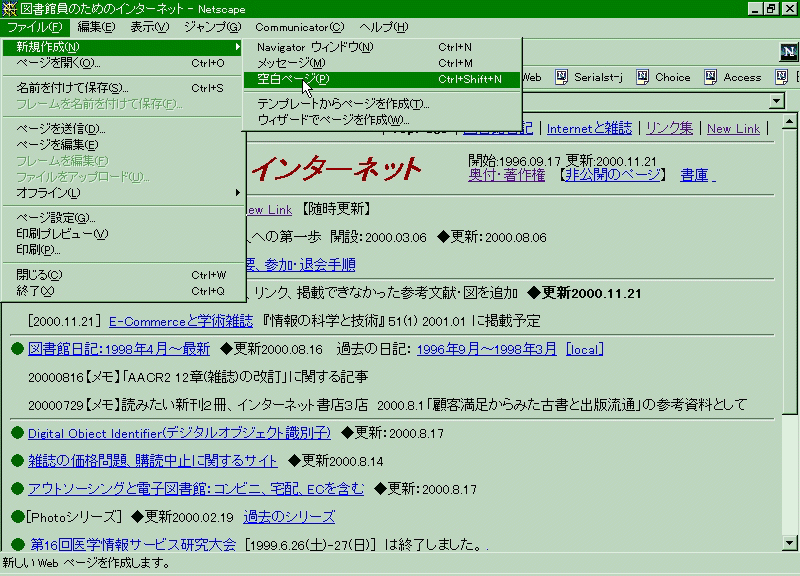Screen dimensions: 800x576
Task: Click the text 開始:1996.09.17 更新:2000.11.21
Action: point(562,161)
